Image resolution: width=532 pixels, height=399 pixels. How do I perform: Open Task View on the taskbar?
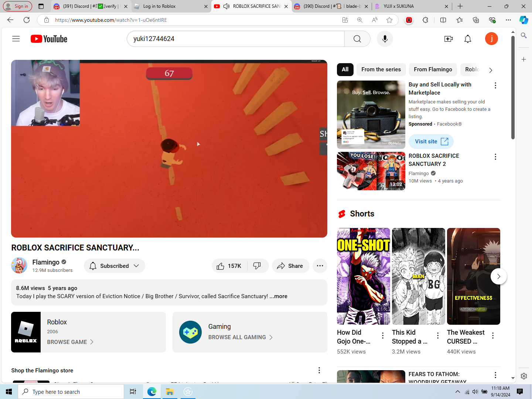(133, 392)
